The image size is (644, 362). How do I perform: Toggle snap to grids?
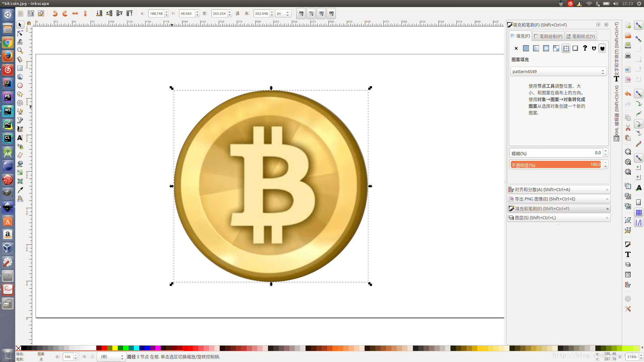click(639, 213)
